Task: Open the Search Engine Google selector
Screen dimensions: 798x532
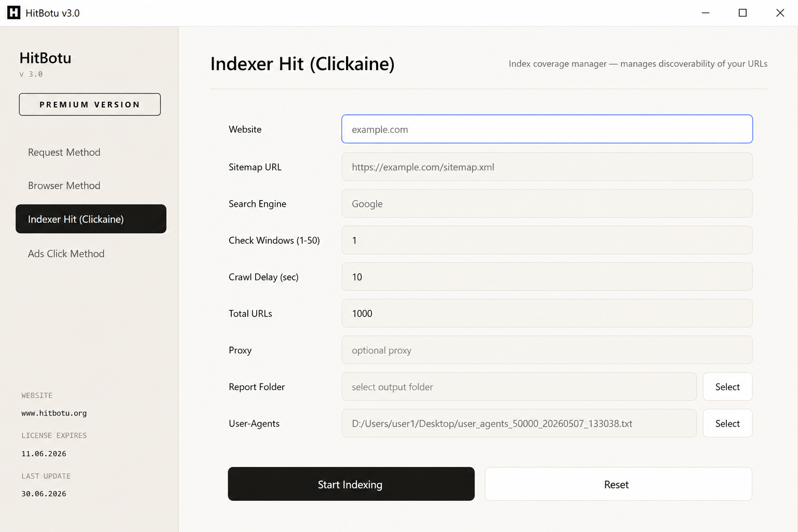Action: coord(547,204)
